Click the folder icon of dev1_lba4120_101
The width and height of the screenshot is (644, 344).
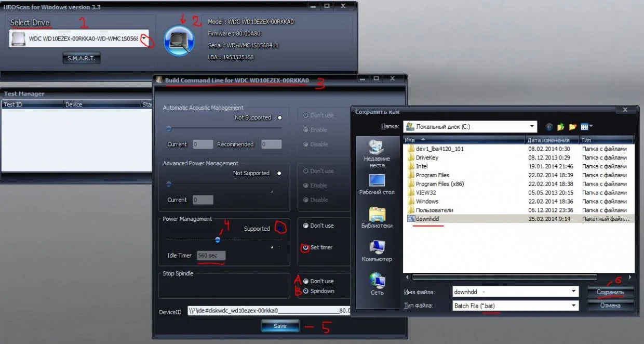(411, 149)
